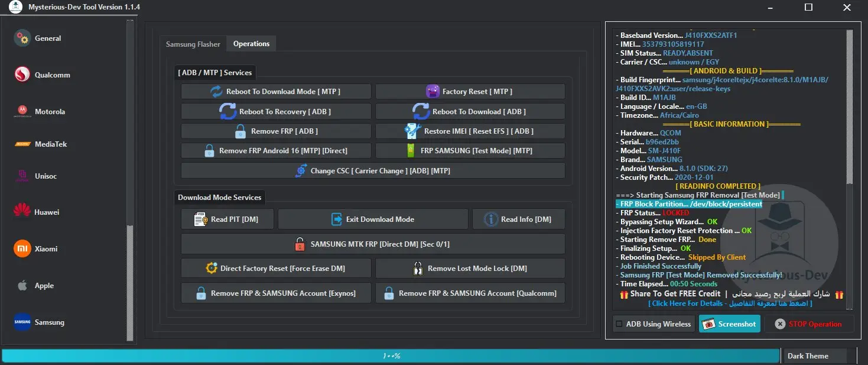
Task: Click the Restore IMEI [Reset EFS] icon
Action: [x=412, y=131]
